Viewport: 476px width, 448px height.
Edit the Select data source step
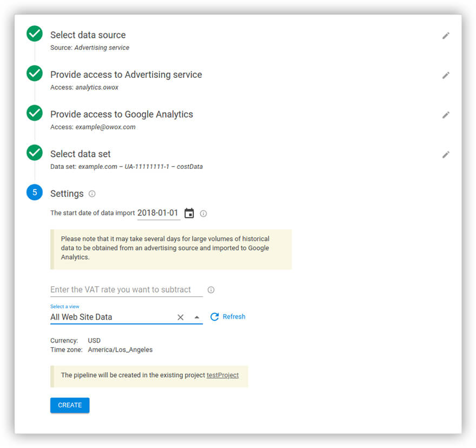click(x=446, y=36)
